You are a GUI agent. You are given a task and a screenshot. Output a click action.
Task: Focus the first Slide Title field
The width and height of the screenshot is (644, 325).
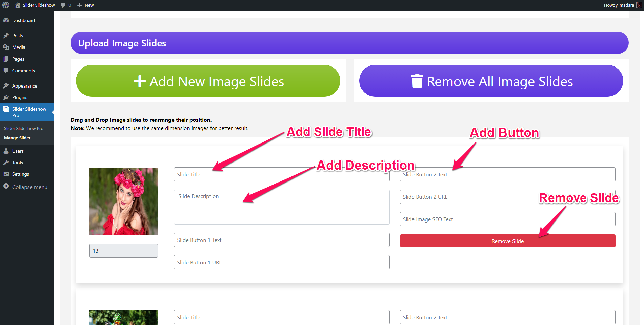click(x=282, y=174)
